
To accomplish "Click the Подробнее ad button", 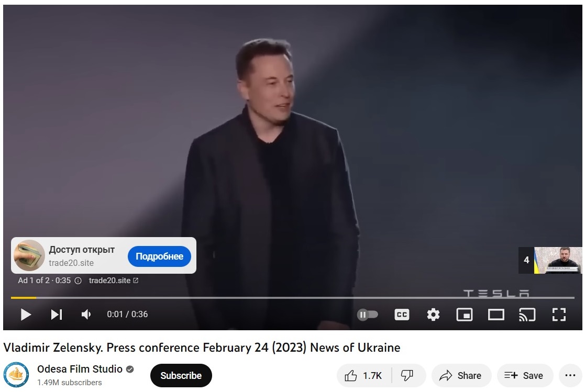I will click(x=159, y=256).
